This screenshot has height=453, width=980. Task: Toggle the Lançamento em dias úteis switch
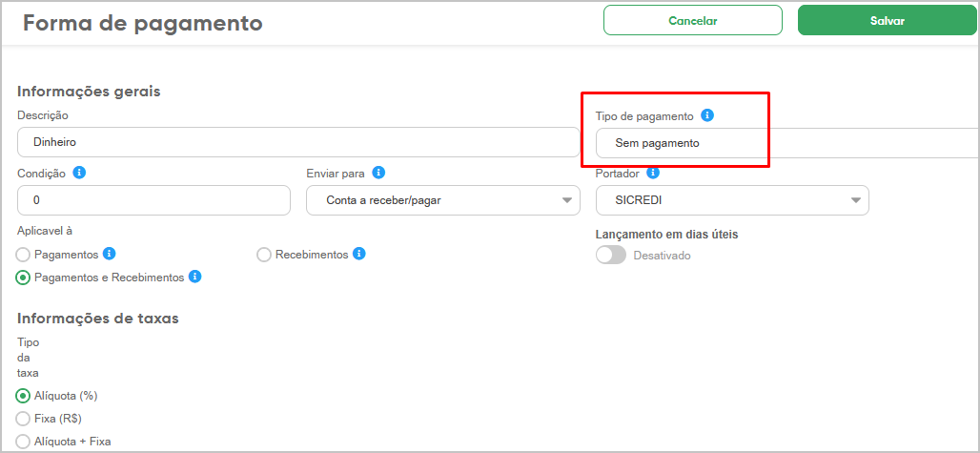[611, 255]
